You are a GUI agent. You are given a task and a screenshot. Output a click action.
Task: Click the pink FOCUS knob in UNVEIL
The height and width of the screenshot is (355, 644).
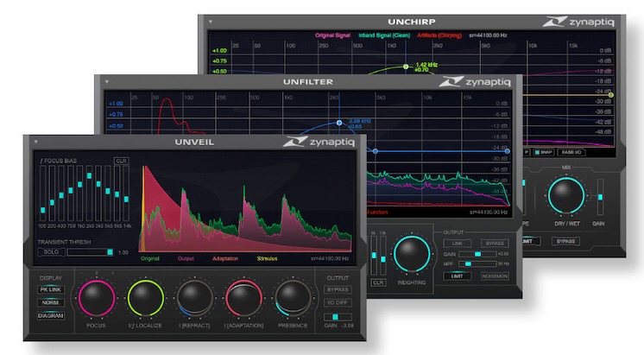(x=96, y=298)
